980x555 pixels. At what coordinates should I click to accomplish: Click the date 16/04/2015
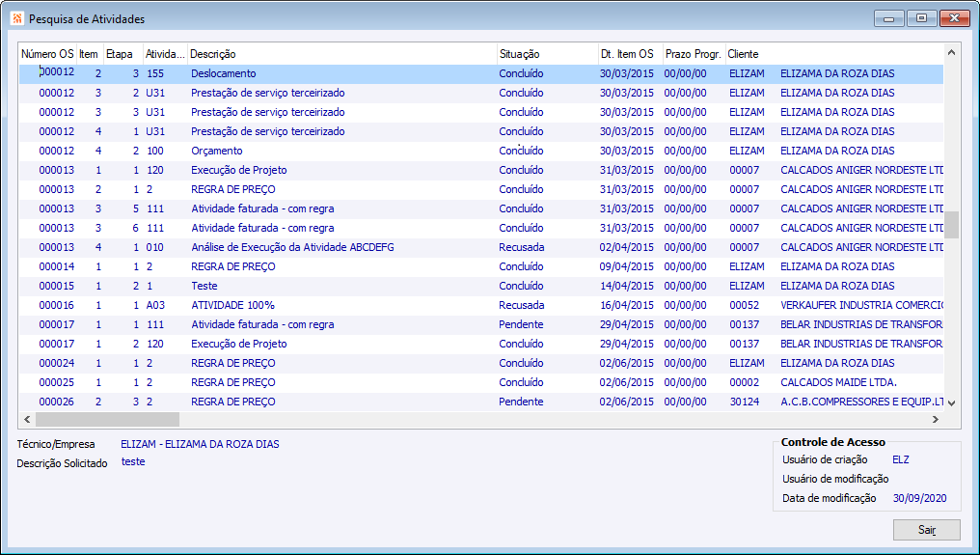626,305
